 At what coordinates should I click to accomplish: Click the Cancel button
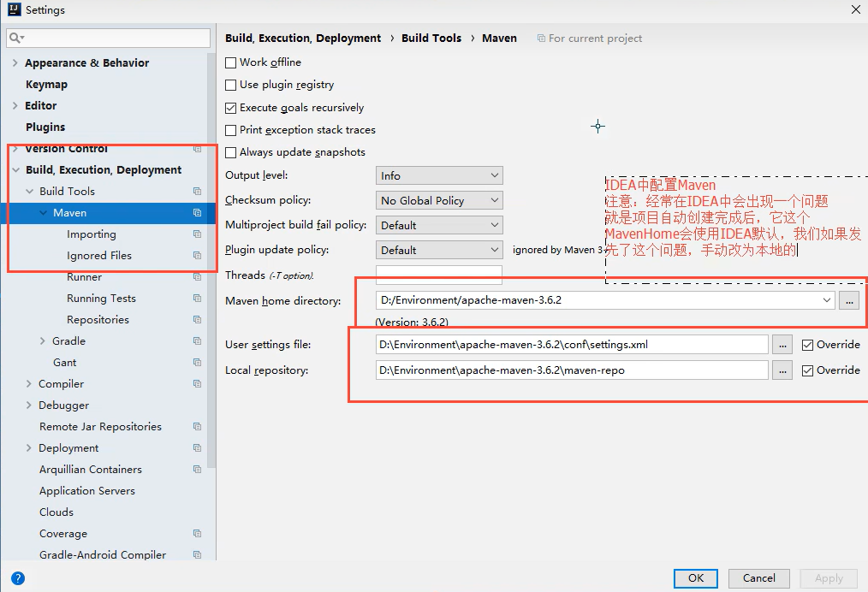tap(759, 578)
